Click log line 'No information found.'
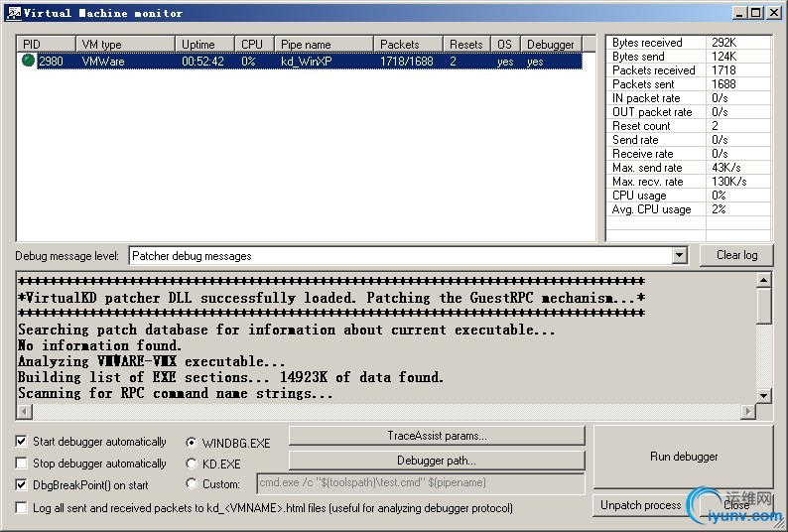 99,345
